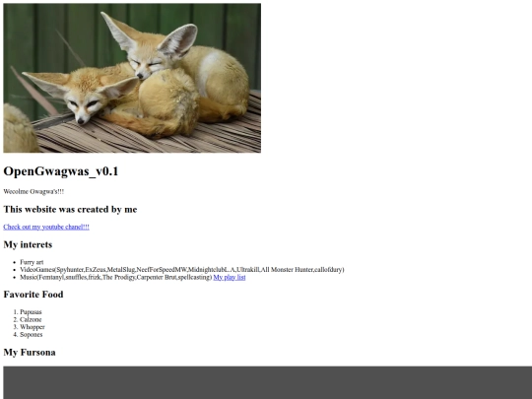Screen dimensions: 532x399
Task: Click the 'Wecolme Gwagwa's!!!' text
Action: click(33, 192)
